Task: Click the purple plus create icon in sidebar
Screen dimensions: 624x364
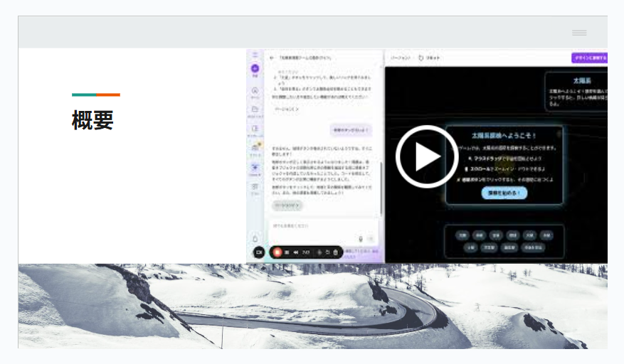Action: [x=255, y=69]
